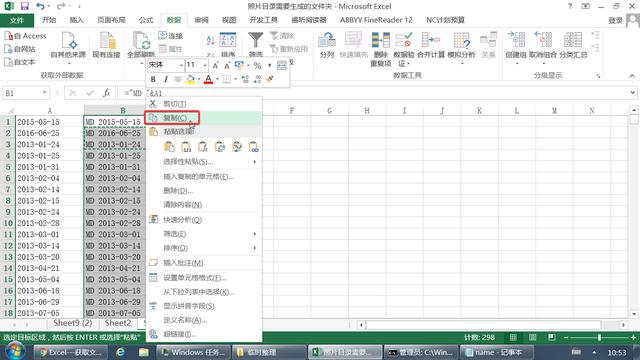The image size is (640, 360).
Task: Switch to Normal view in status bar
Action: [x=513, y=337]
